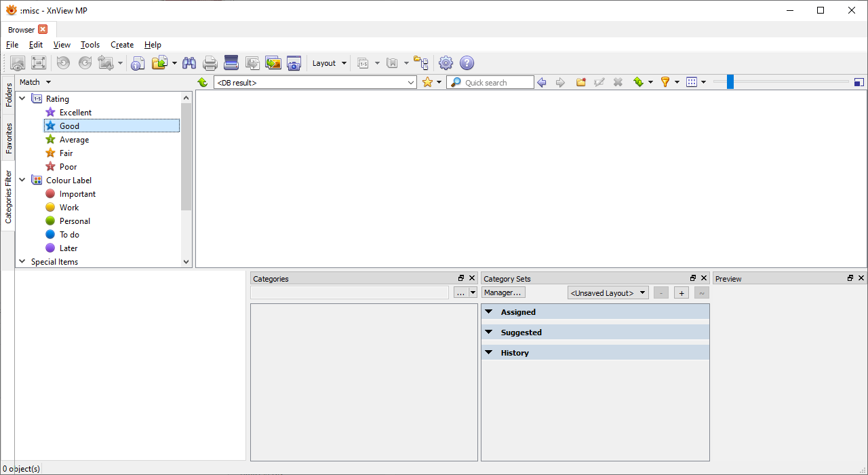This screenshot has height=475, width=868.
Task: Click the new folder icon
Action: click(581, 82)
